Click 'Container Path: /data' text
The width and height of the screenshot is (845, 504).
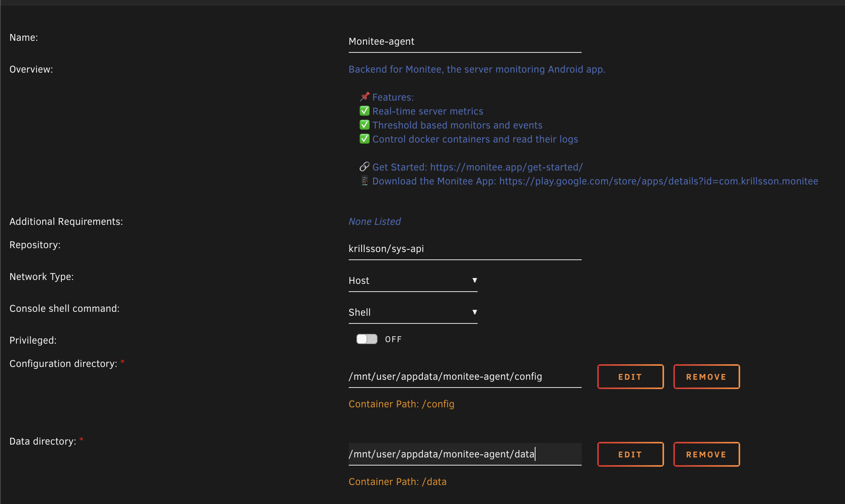[398, 482]
